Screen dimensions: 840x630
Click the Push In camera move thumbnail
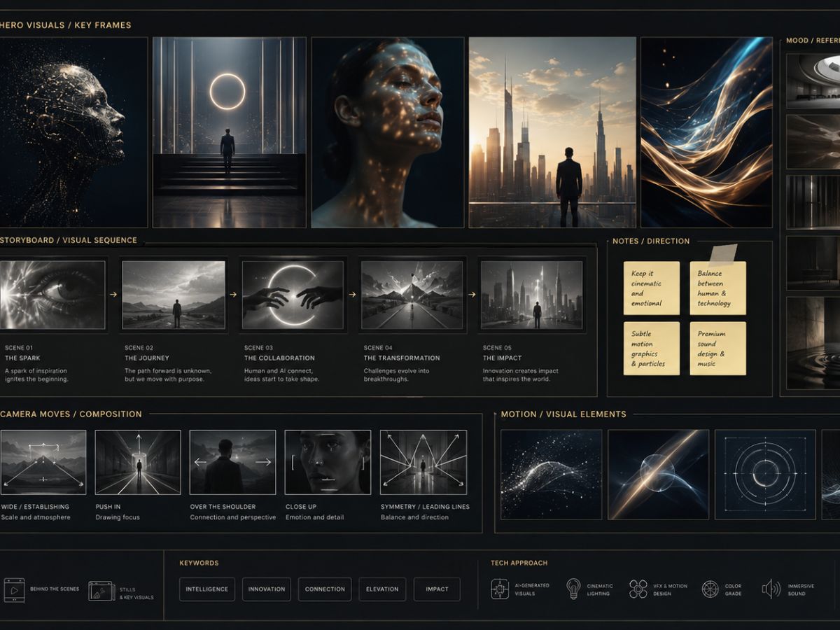click(x=138, y=462)
